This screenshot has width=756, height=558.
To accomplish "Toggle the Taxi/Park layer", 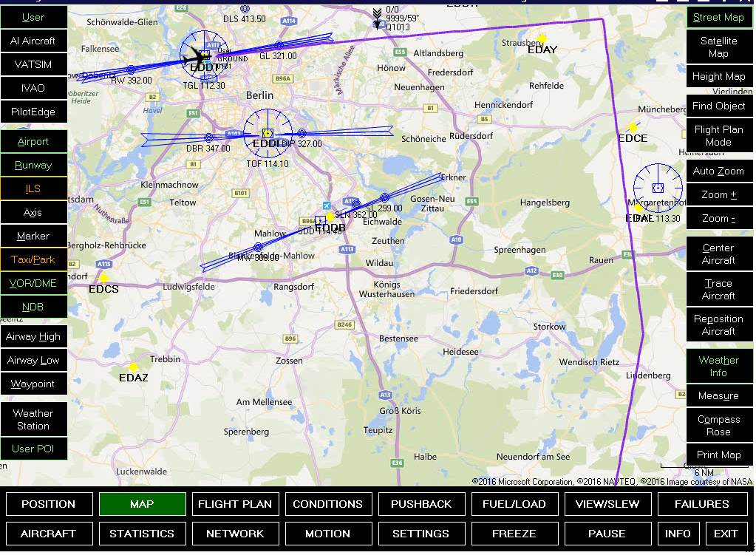I will click(33, 260).
